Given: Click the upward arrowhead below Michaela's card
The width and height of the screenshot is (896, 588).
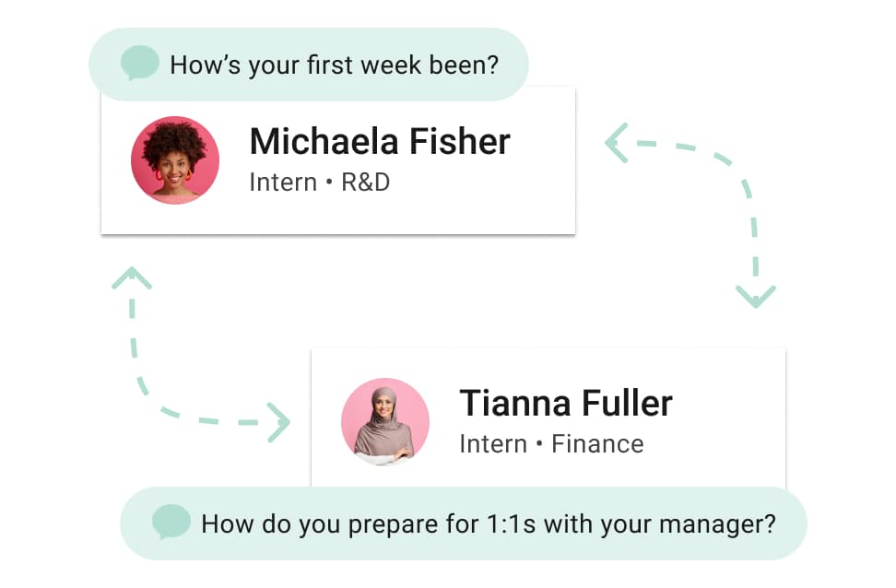Looking at the screenshot, I should tap(132, 278).
